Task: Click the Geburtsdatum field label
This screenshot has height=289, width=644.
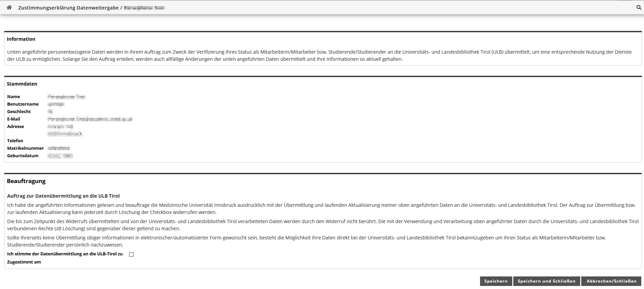Action: pyautogui.click(x=23, y=156)
